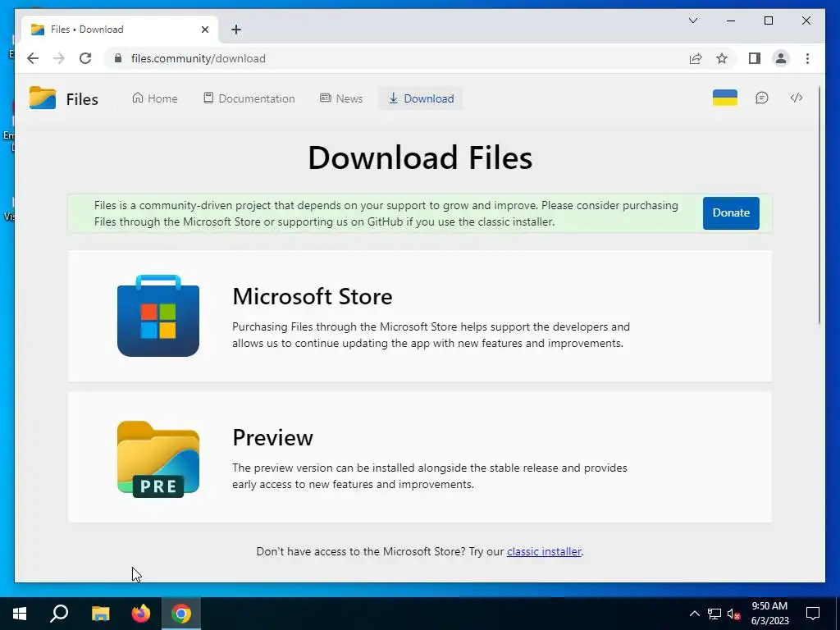Image resolution: width=840 pixels, height=630 pixels.
Task: Open the source code brackets icon
Action: (x=797, y=98)
